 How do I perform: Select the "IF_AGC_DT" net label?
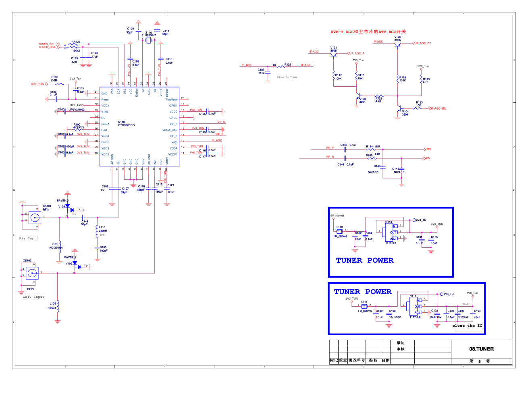(x=423, y=44)
